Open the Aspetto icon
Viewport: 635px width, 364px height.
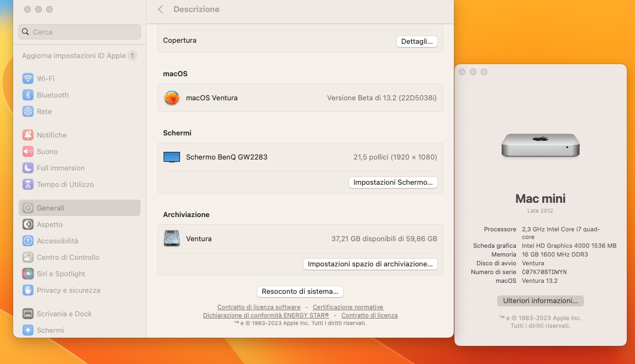click(x=28, y=224)
